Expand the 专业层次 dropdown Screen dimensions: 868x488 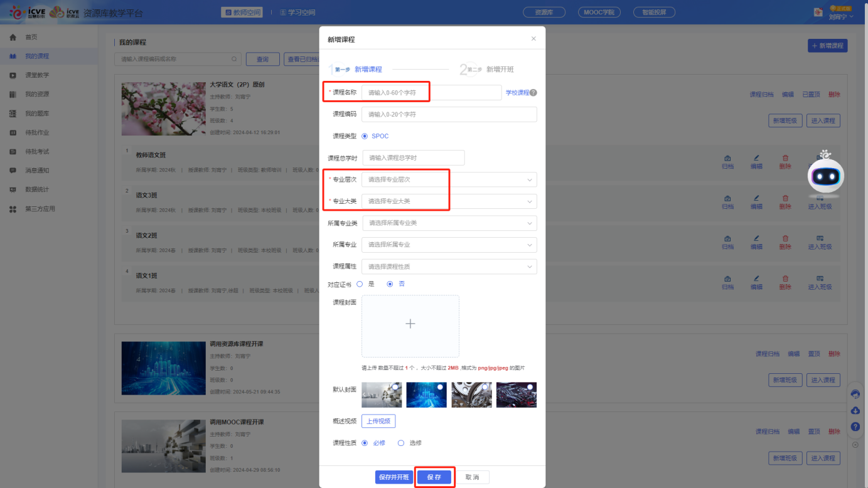point(449,179)
